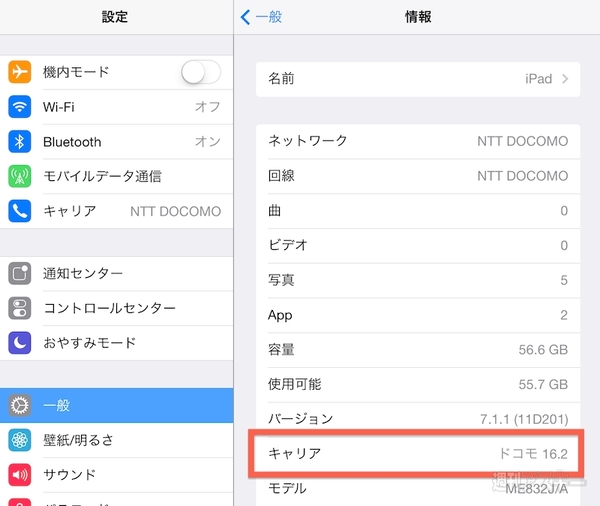The image size is (600, 506).
Task: Select 一般 in the sidebar
Action: tap(116, 405)
